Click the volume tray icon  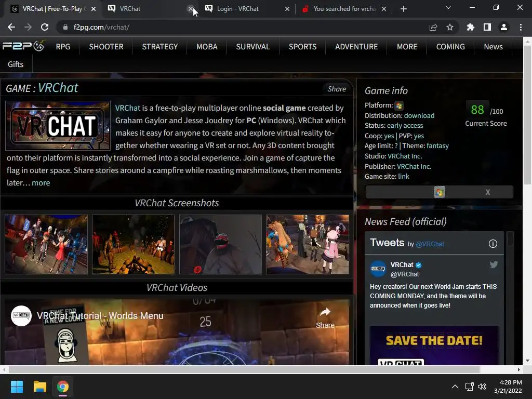pos(482,387)
